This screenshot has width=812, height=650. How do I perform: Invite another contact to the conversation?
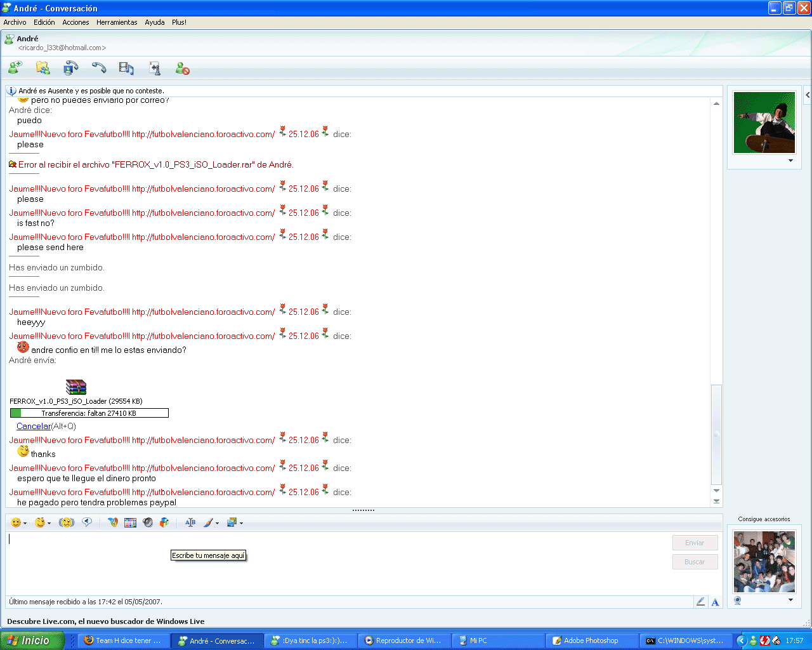pyautogui.click(x=15, y=67)
